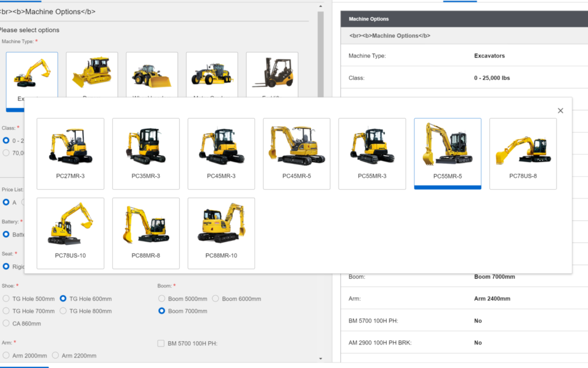This screenshot has width=588, height=368.
Task: Pick the highlighted PC55MR-5 excavator
Action: click(x=448, y=154)
